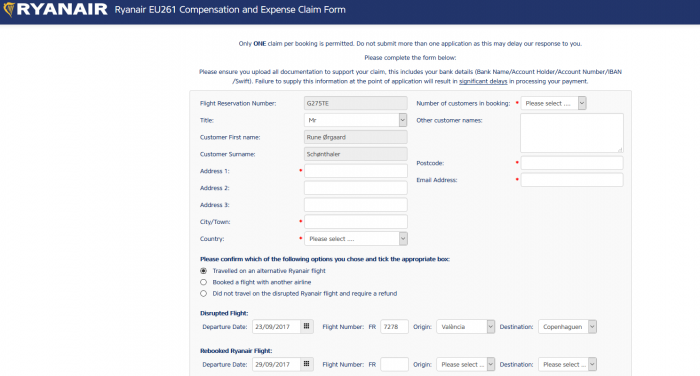Open Disrupted Flight Origin dropdown showing València
The width and height of the screenshot is (700, 376).
[x=465, y=327]
